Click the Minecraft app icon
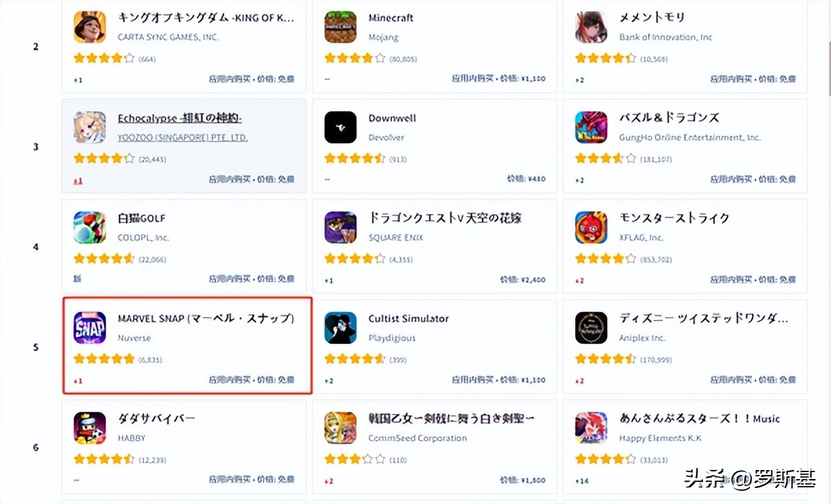Viewport: 831px width, 504px height. tap(341, 27)
